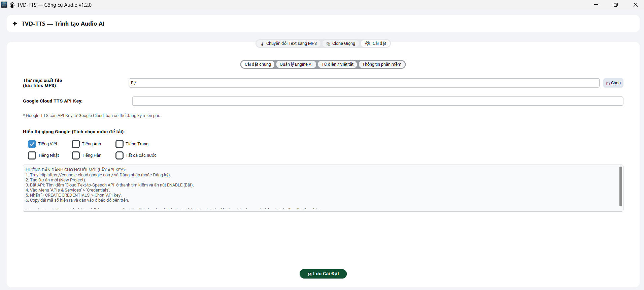Open the Quản lý Engine AI sub-tab
The width and height of the screenshot is (644, 290).
(x=296, y=64)
